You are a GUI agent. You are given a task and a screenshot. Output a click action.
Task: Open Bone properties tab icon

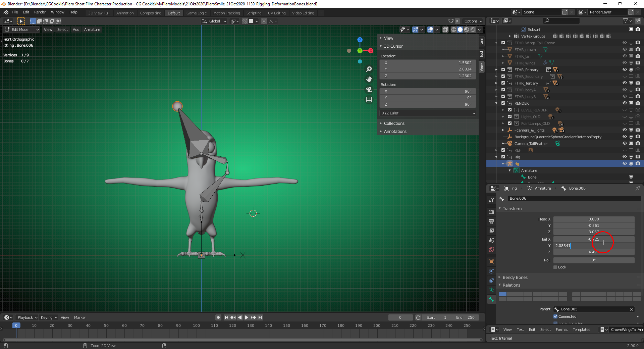[491, 299]
